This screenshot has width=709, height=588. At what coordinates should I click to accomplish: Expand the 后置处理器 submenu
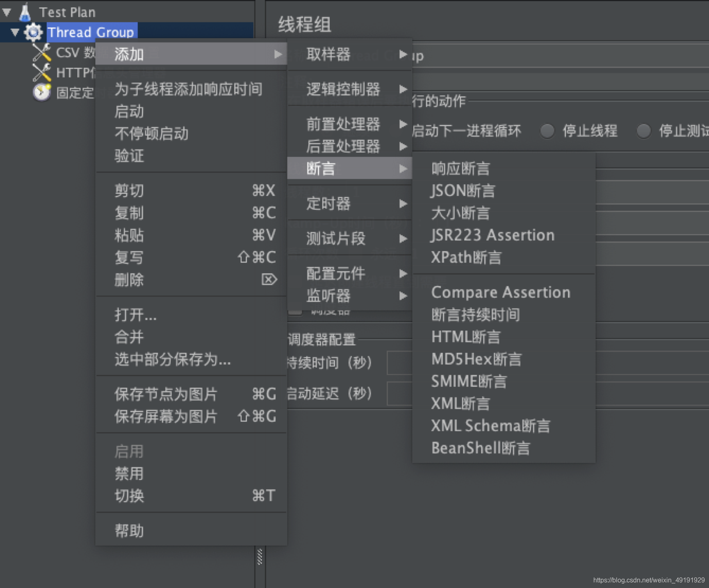pyautogui.click(x=350, y=146)
